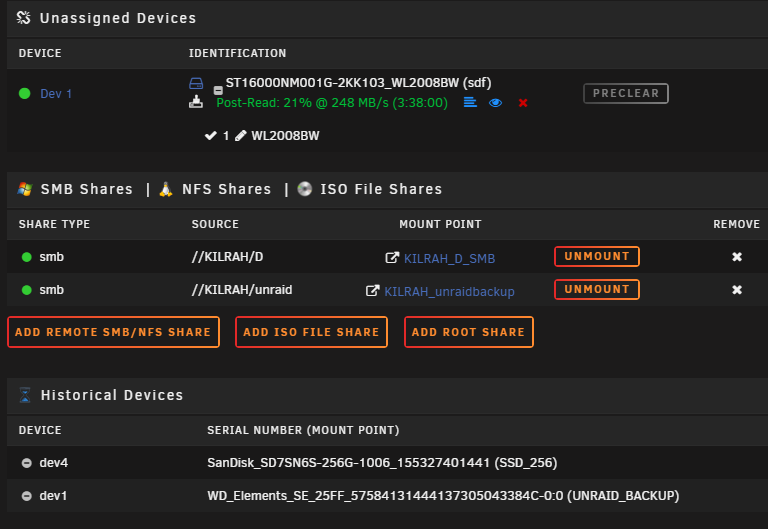Image resolution: width=768 pixels, height=529 pixels.
Task: Click the Post-Read 21% progress status
Action: [x=332, y=103]
